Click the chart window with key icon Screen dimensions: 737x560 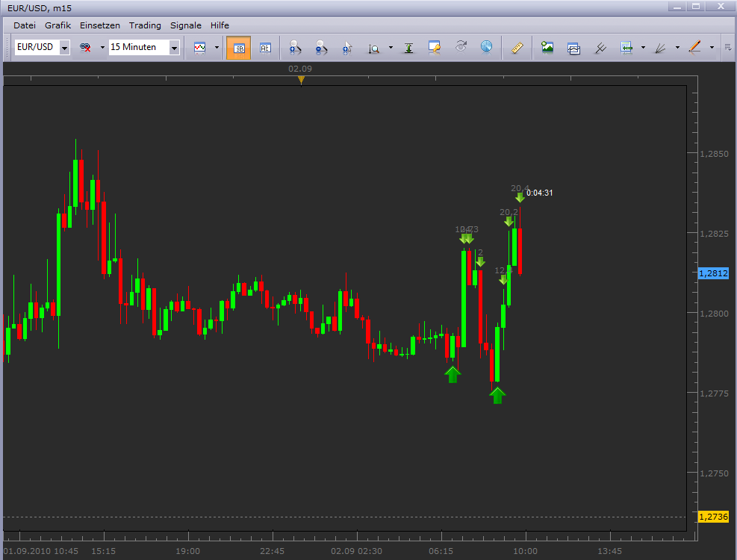coord(435,47)
